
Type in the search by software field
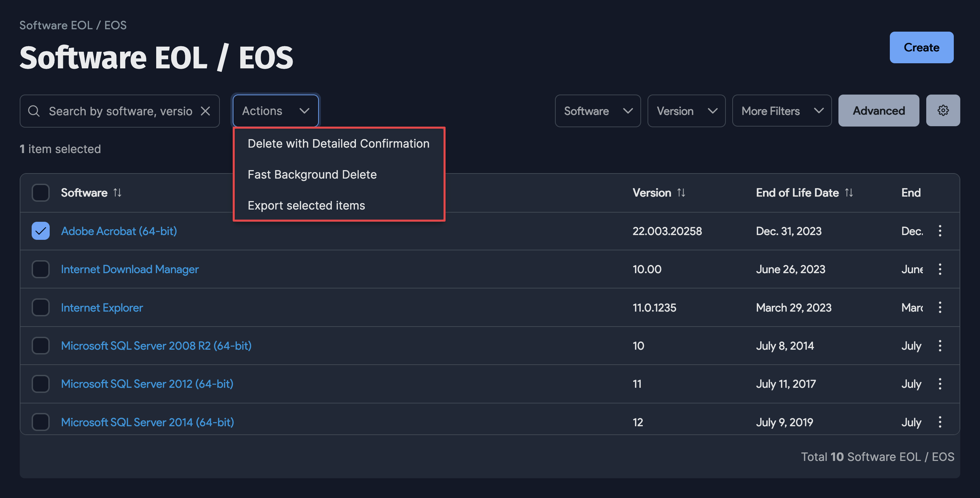pos(114,111)
